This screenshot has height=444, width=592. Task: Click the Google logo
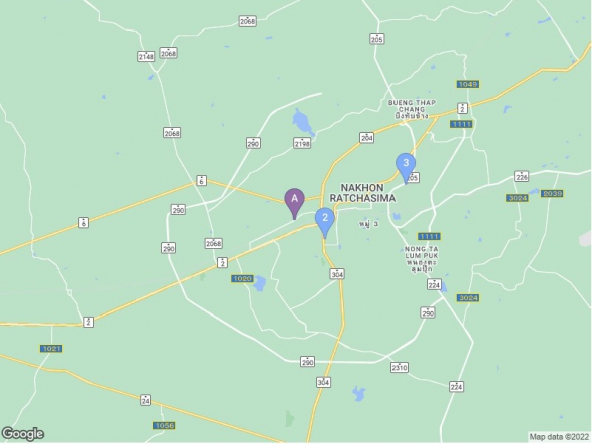[x=23, y=434]
